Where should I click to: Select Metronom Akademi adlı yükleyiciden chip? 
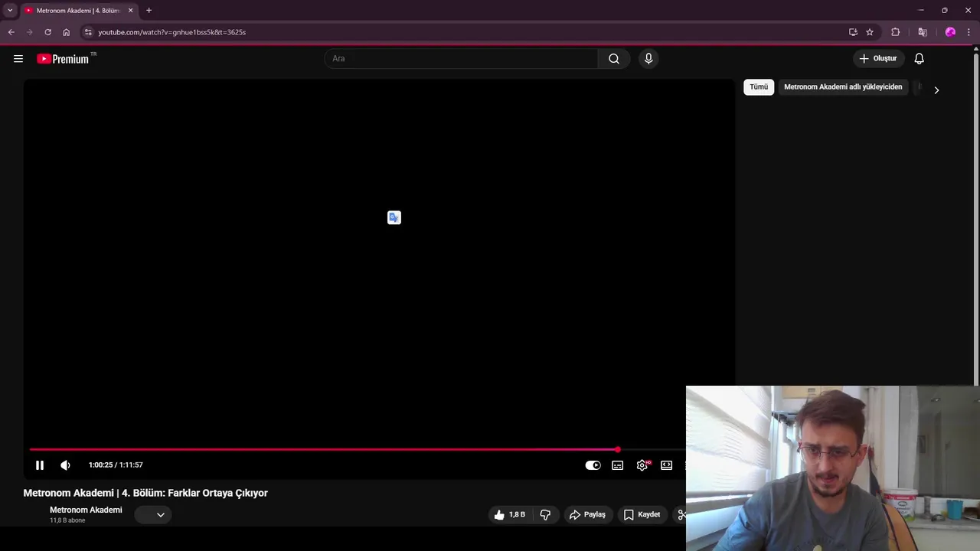coord(843,87)
